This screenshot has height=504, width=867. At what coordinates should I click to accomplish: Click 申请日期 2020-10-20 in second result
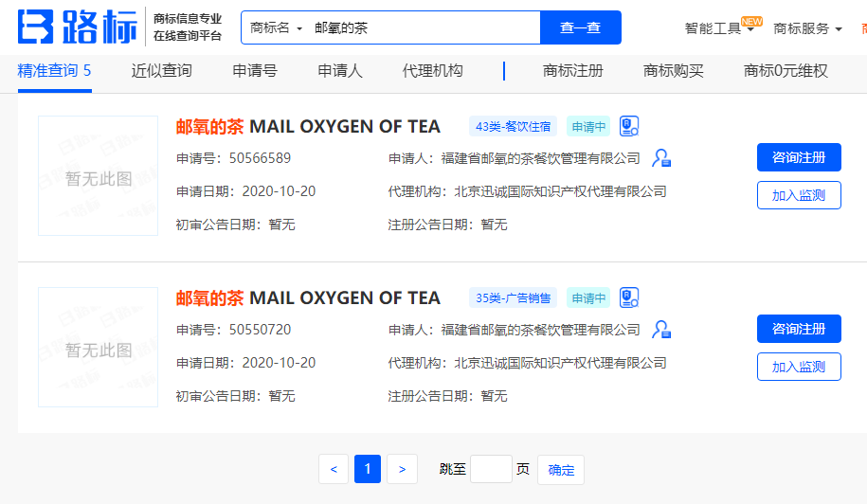point(245,363)
